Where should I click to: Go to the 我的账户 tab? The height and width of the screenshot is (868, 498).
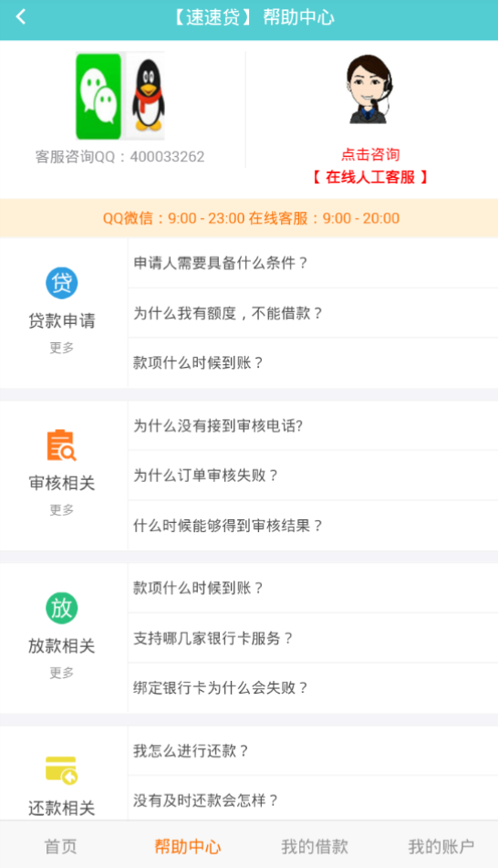point(441,846)
